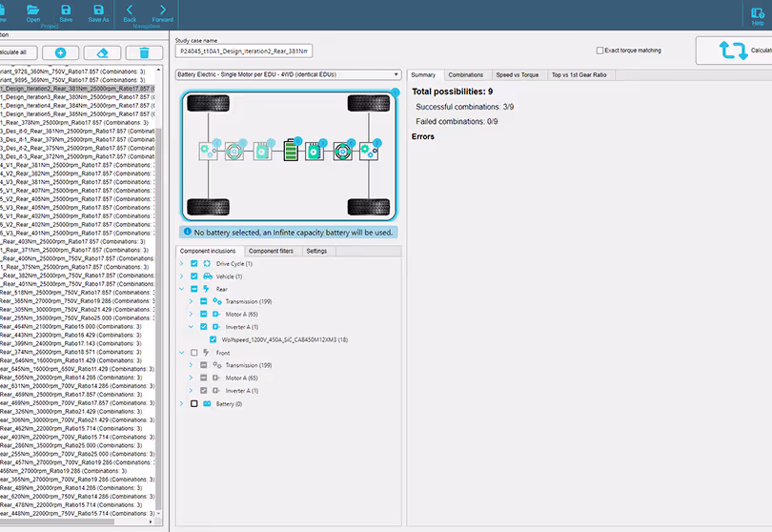
Task: Click the big Calculate arrows icon
Action: pyautogui.click(x=733, y=51)
